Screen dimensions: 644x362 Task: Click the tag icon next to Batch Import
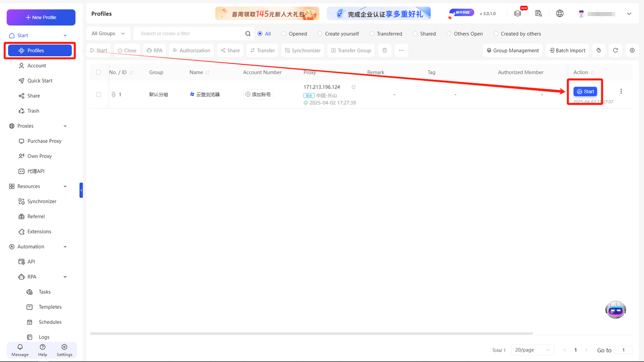tap(598, 50)
